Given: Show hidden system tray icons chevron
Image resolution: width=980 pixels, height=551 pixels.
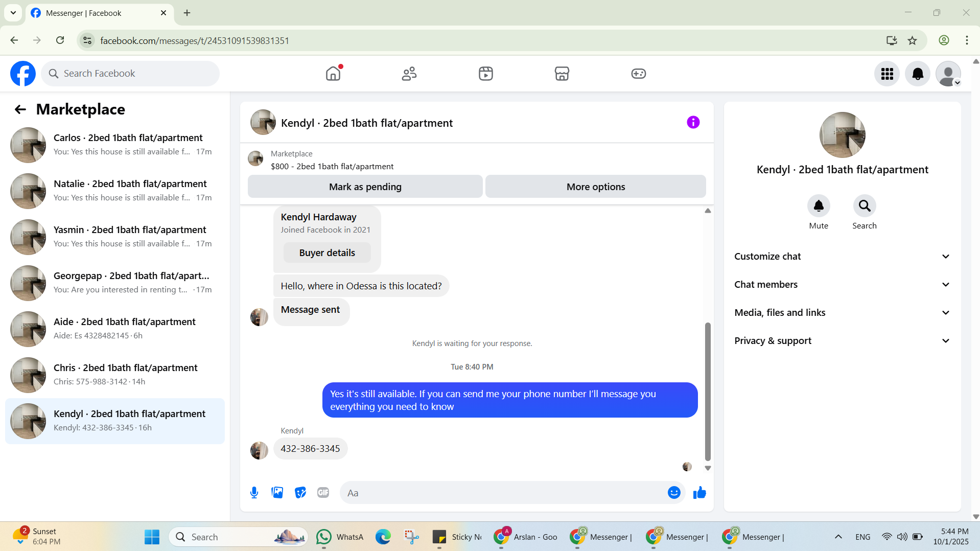Looking at the screenshot, I should coord(838,537).
